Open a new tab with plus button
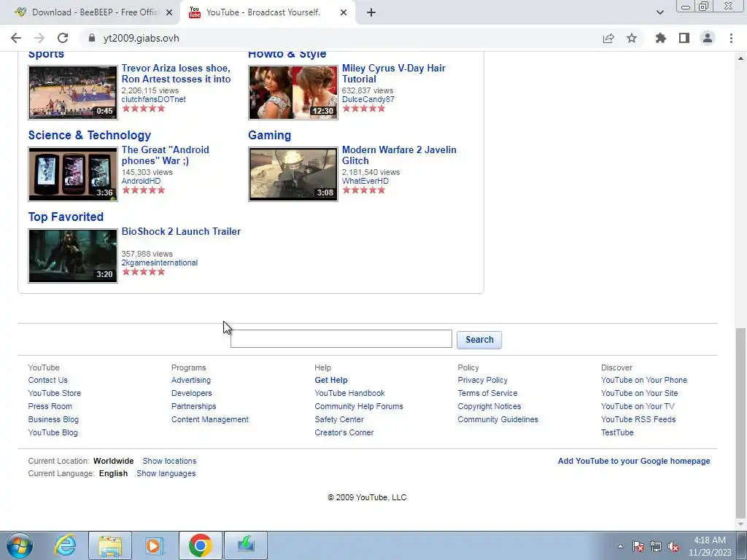This screenshot has width=747, height=560. pyautogui.click(x=371, y=12)
